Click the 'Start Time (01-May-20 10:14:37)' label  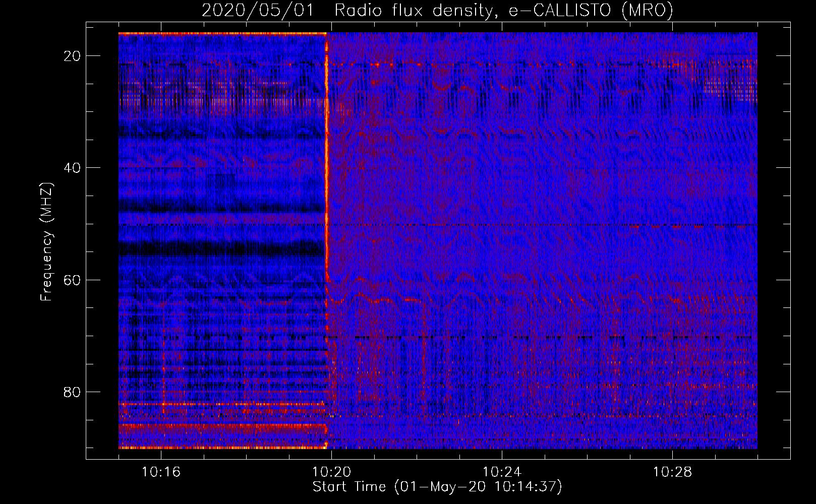coord(437,487)
